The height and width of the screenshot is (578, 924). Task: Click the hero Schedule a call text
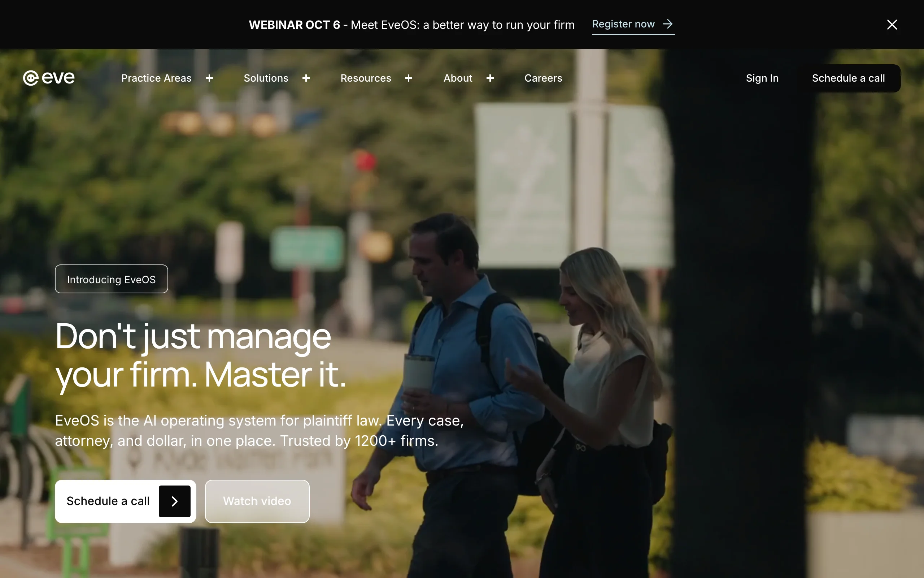(x=108, y=501)
